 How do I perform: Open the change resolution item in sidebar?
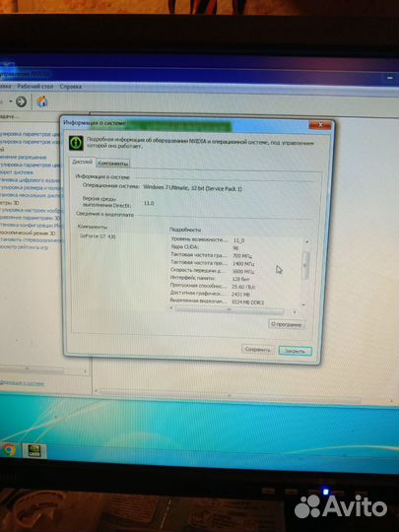pyautogui.click(x=23, y=157)
